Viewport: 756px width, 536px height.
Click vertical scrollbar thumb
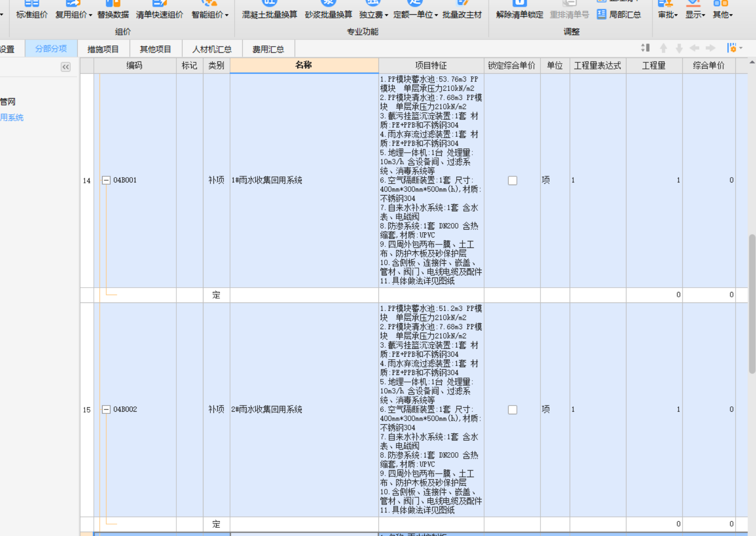pyautogui.click(x=752, y=304)
